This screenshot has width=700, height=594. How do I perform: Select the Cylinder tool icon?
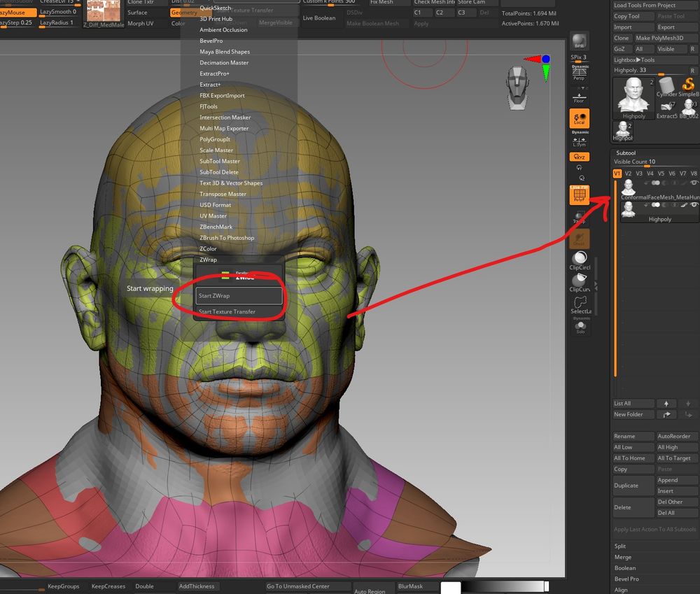666,87
